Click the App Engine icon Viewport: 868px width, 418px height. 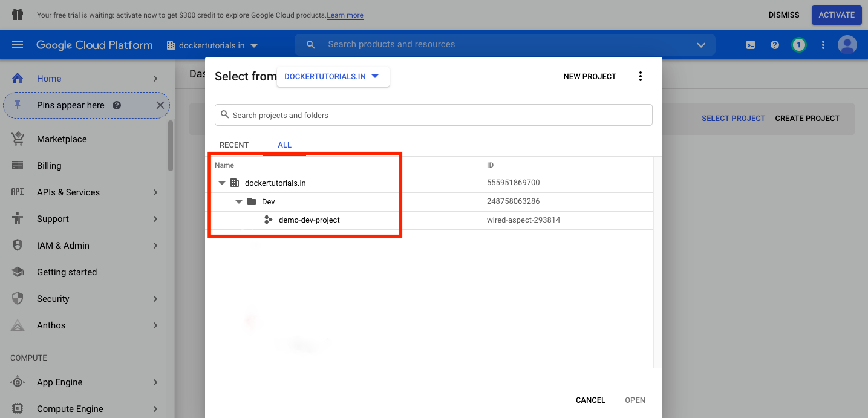[18, 382]
